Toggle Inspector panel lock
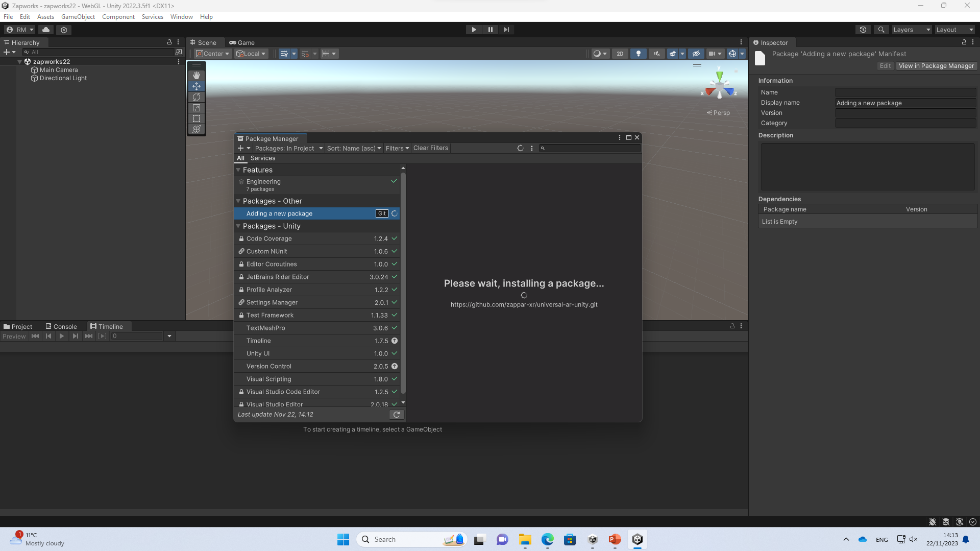 coord(964,42)
